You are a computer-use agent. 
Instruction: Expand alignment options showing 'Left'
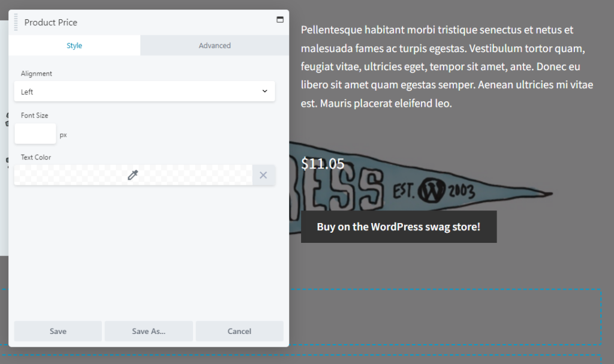coord(144,91)
